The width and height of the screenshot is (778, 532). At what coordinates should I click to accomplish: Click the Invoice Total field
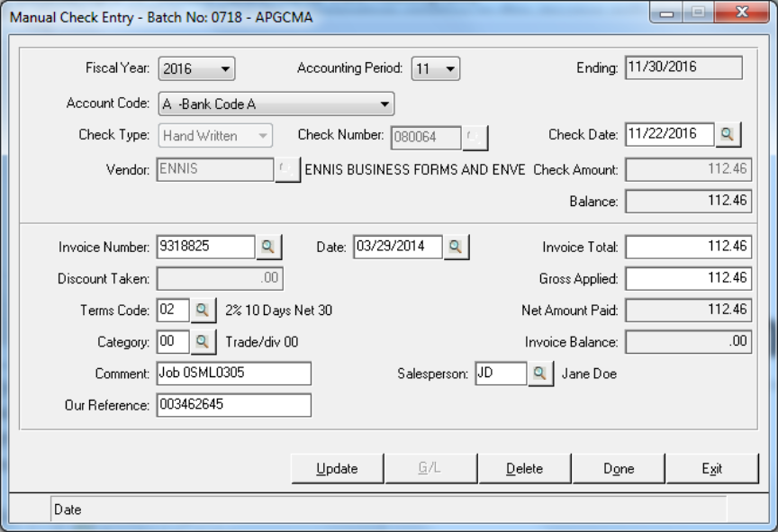coord(688,247)
